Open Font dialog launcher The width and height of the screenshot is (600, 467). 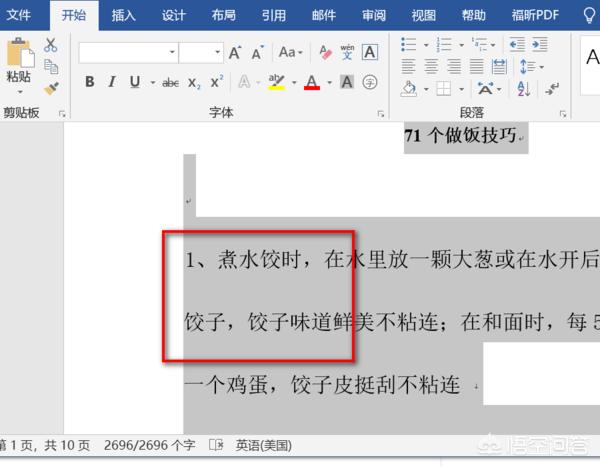click(x=380, y=114)
